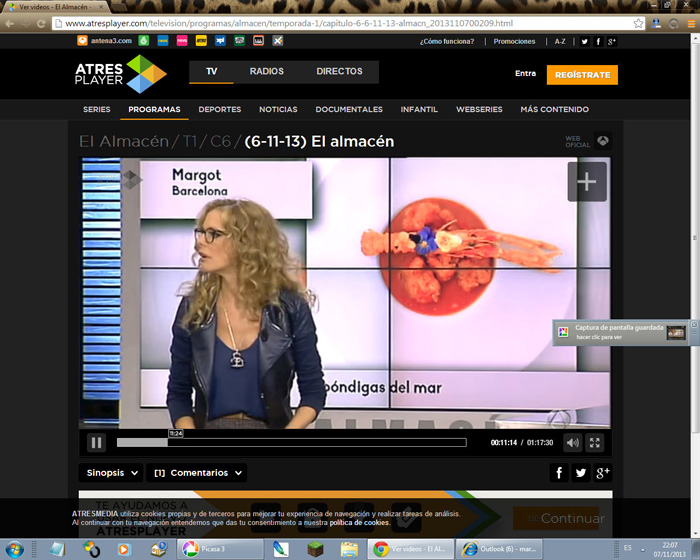700x560 pixels.
Task: Click the saved screenshot notification
Action: pyautogui.click(x=621, y=332)
